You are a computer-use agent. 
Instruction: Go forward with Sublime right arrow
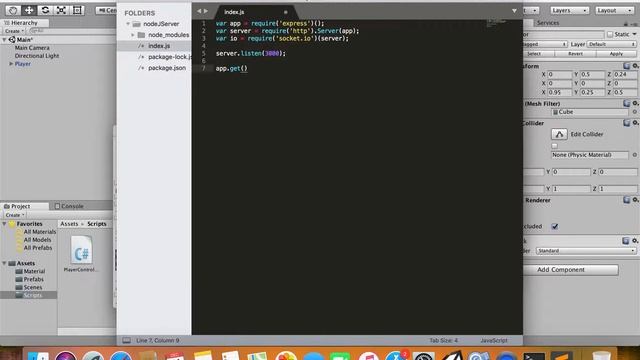point(206,11)
